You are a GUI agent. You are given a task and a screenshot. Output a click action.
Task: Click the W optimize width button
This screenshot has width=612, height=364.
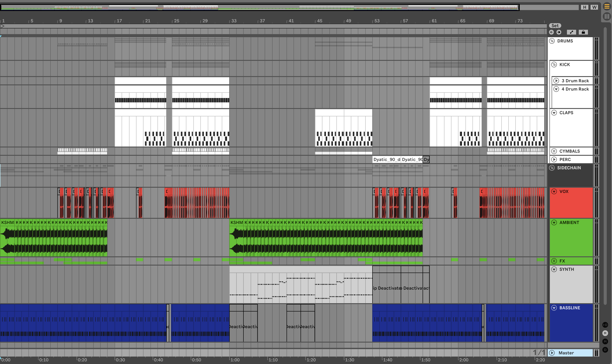[594, 7]
